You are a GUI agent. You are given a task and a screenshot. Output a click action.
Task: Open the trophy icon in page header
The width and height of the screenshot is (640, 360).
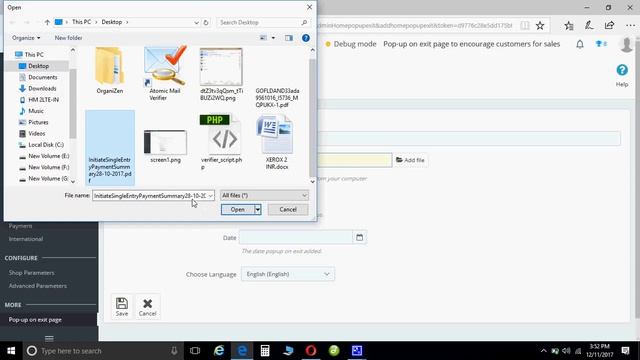[x=601, y=44]
